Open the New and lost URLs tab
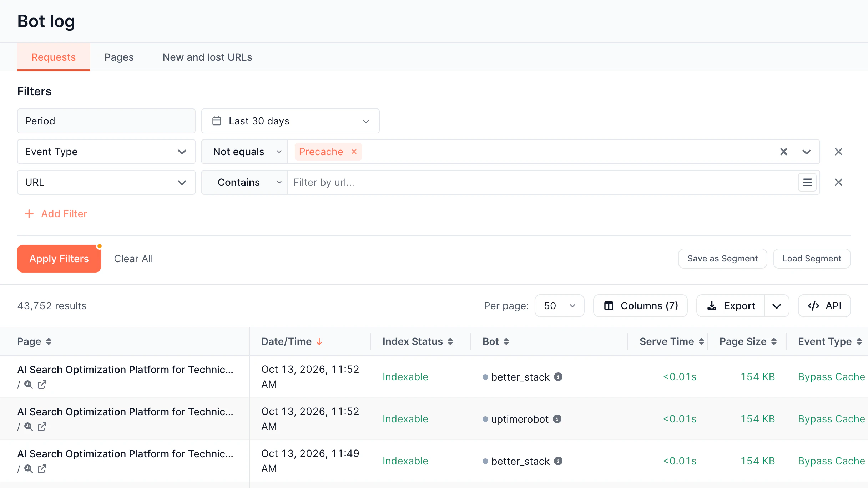 coord(207,57)
